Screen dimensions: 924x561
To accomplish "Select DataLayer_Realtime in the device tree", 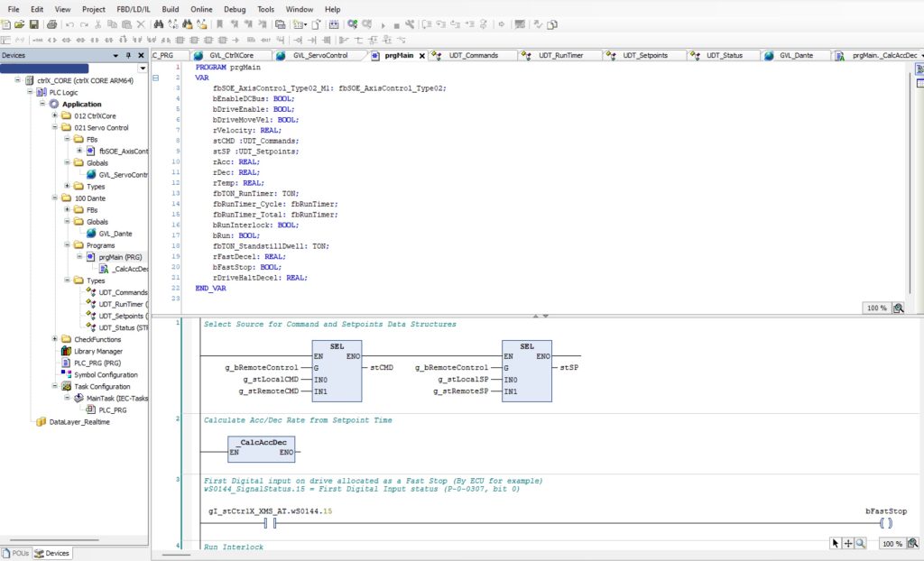I will point(79,421).
